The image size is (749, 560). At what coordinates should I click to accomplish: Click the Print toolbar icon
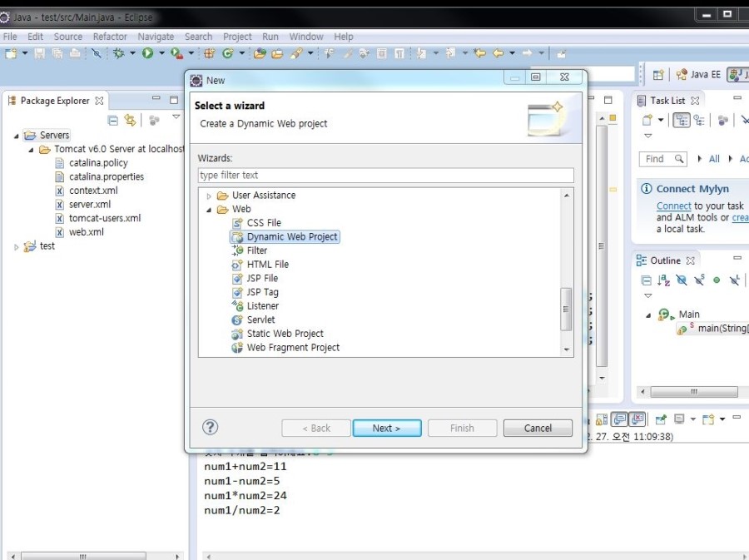click(x=75, y=53)
